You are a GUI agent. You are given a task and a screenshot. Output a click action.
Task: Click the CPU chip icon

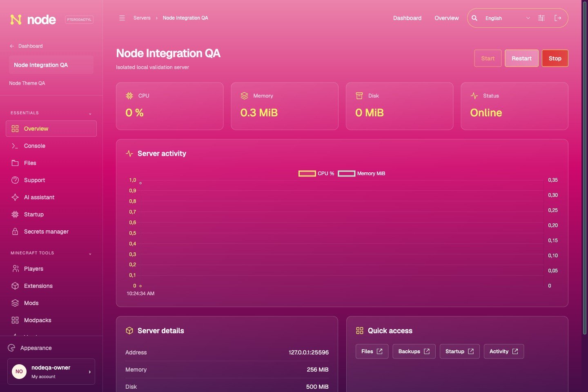(x=129, y=96)
